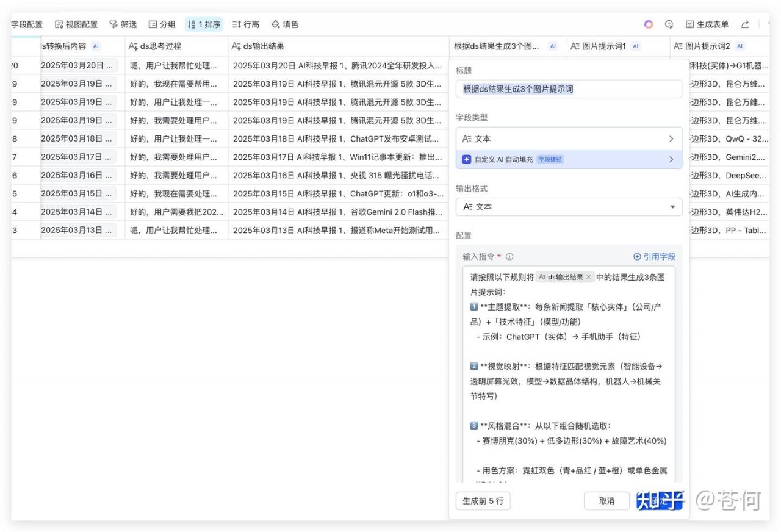This screenshot has height=532, width=781.
Task: Open the 分组 grouping option
Action: (162, 24)
